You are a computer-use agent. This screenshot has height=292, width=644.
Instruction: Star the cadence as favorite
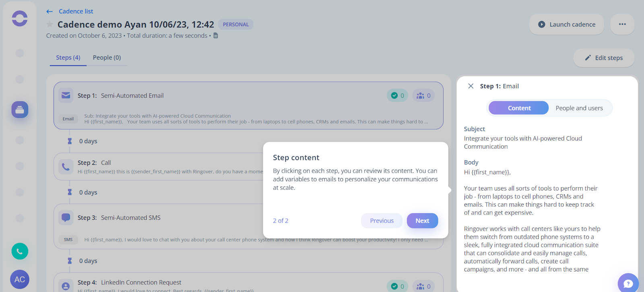point(50,24)
